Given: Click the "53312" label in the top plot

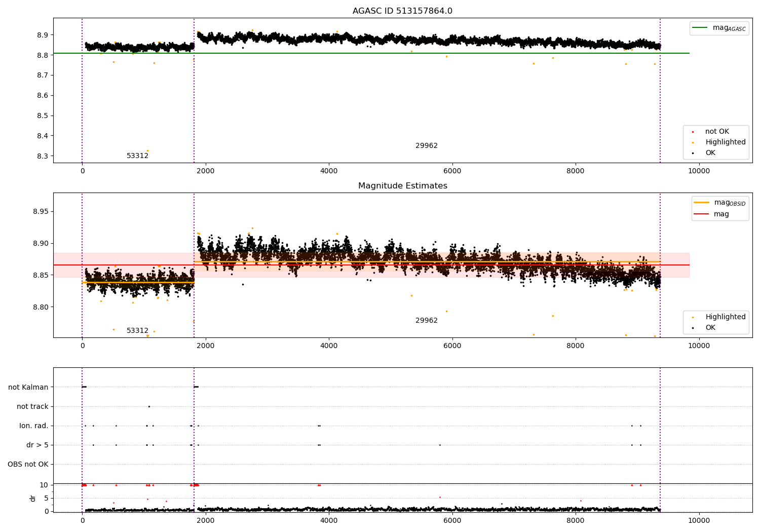Looking at the screenshot, I should (138, 156).
